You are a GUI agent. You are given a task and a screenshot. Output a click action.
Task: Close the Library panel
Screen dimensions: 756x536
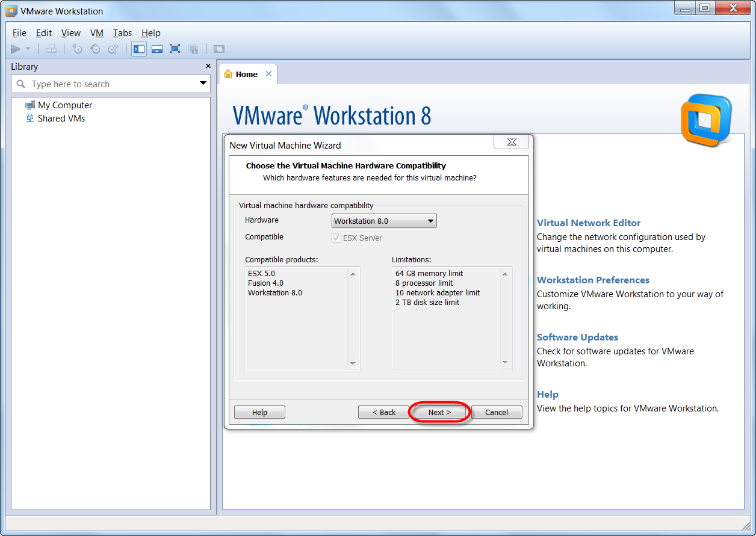pyautogui.click(x=208, y=66)
